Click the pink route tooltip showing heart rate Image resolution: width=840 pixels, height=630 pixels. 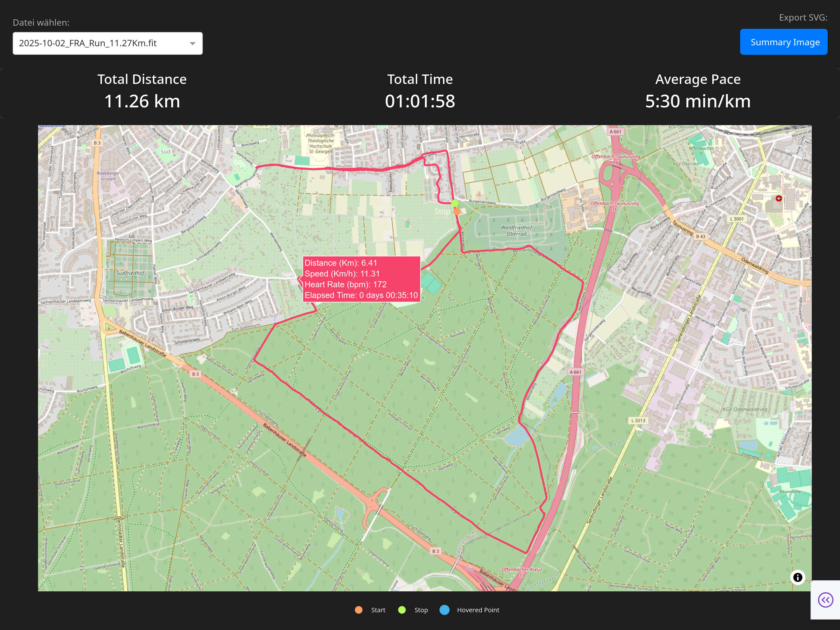[362, 278]
